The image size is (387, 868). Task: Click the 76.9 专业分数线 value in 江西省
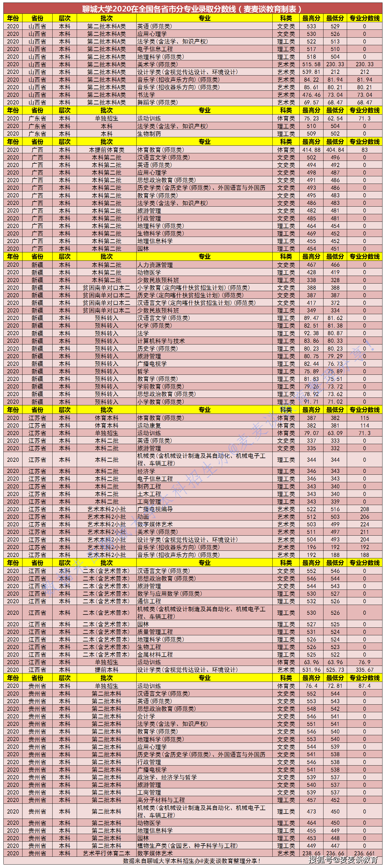pos(365,662)
